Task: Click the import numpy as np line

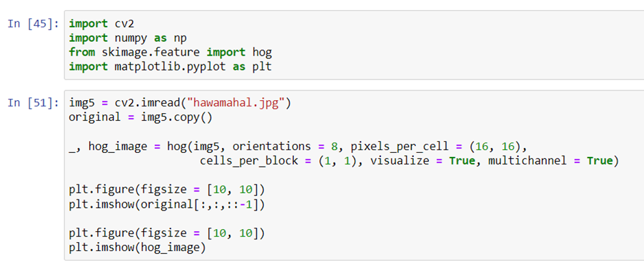Action: (128, 38)
